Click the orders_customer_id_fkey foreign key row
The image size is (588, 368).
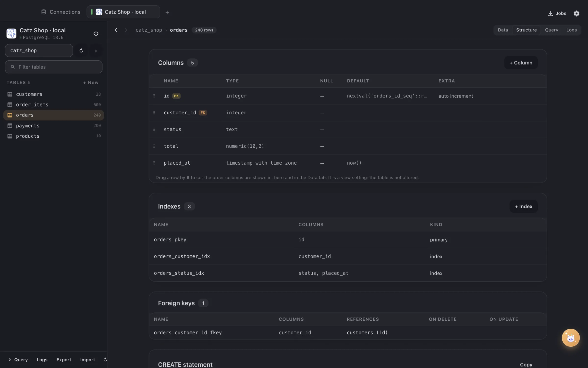348,333
